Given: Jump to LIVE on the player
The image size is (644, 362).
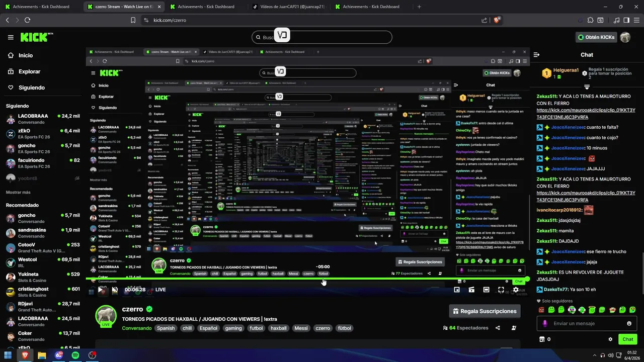Looking at the screenshot, I should point(160,290).
